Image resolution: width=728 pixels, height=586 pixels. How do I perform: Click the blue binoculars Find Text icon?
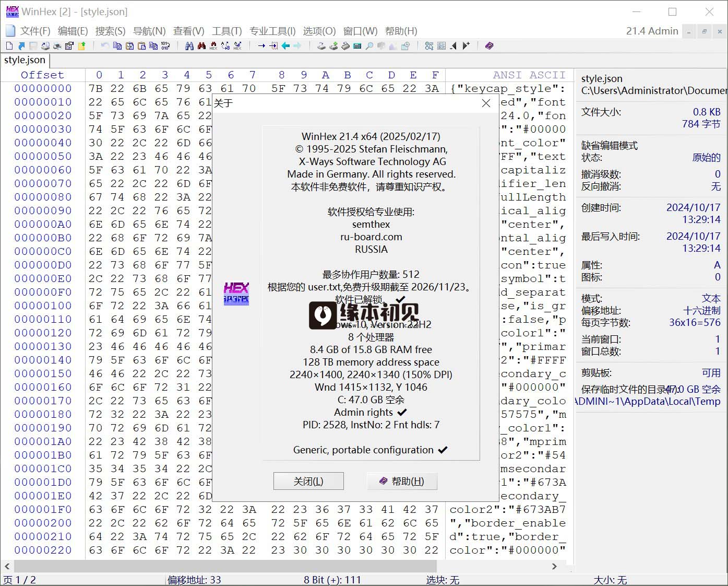tap(189, 46)
